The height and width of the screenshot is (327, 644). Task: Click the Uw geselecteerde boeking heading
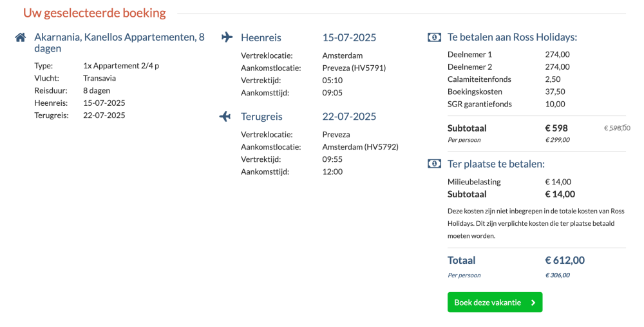click(95, 13)
